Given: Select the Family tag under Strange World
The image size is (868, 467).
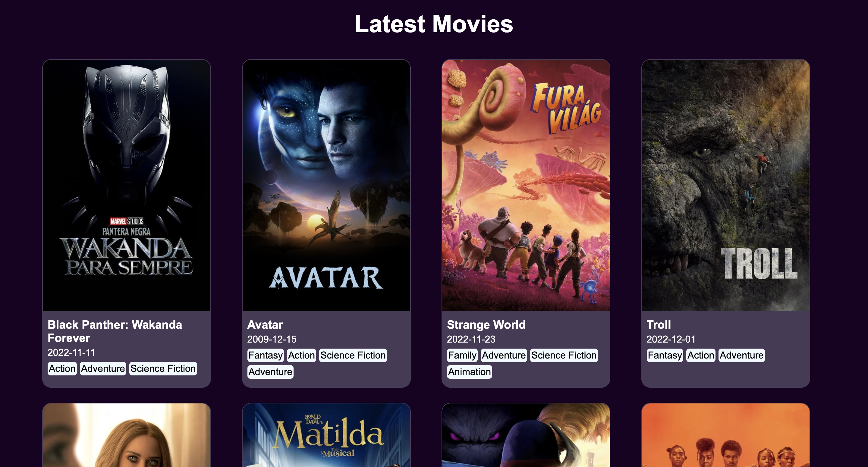Looking at the screenshot, I should (462, 355).
